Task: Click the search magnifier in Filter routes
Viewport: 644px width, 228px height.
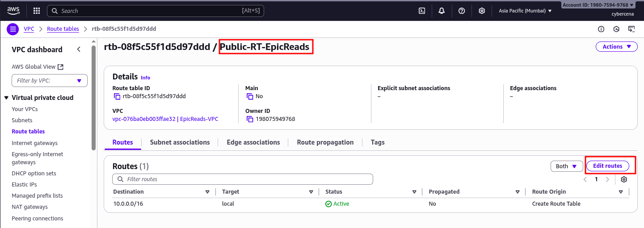Action: [120, 179]
